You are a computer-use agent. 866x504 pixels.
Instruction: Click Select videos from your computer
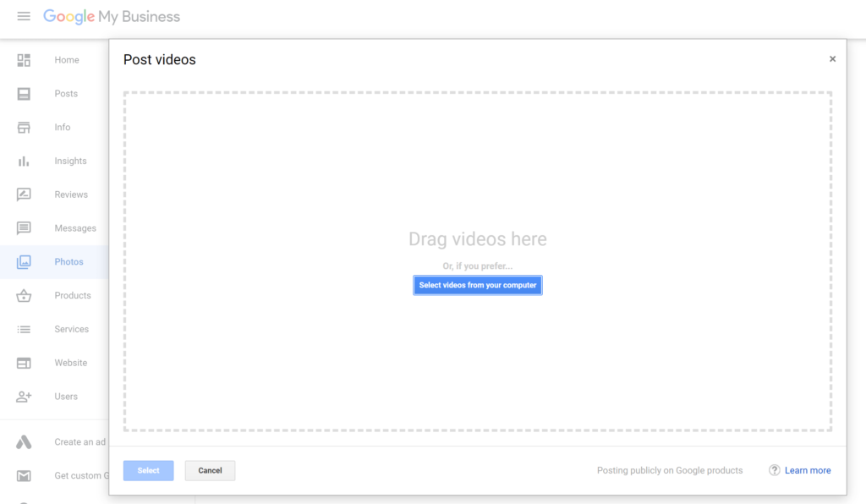(477, 285)
